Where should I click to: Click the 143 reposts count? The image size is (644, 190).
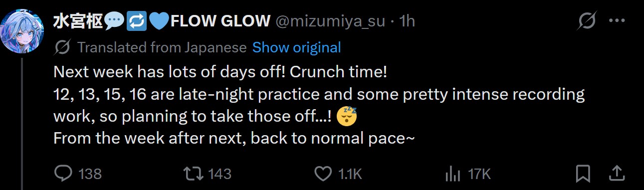pyautogui.click(x=219, y=174)
